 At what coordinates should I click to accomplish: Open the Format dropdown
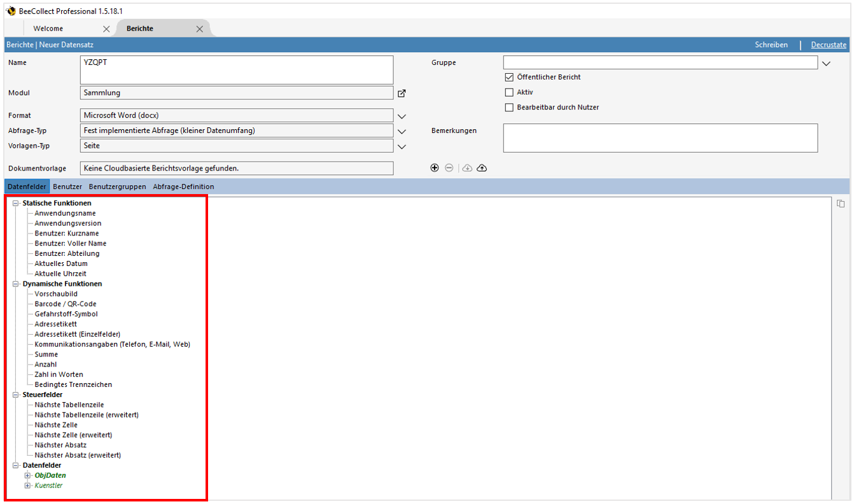pyautogui.click(x=402, y=116)
